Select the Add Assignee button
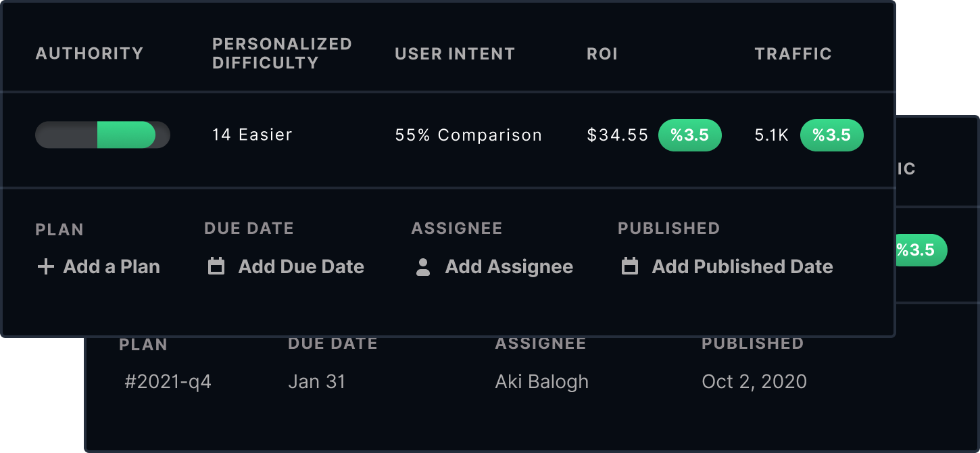 (x=494, y=267)
